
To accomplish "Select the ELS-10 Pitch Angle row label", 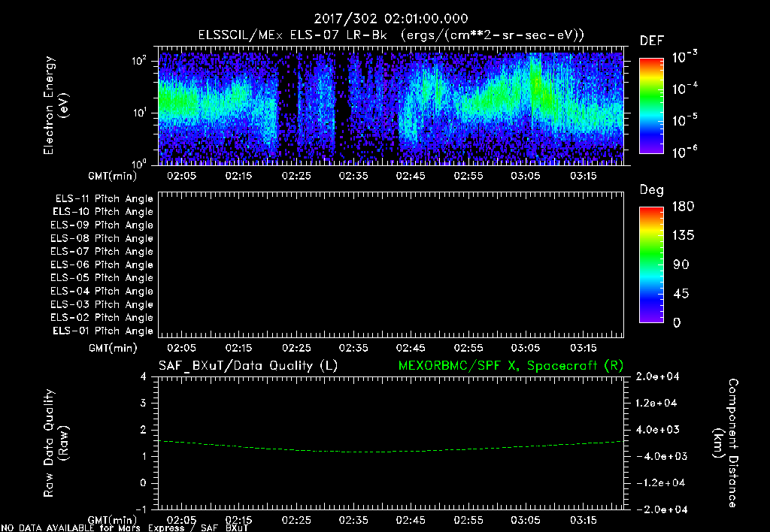I will [103, 212].
